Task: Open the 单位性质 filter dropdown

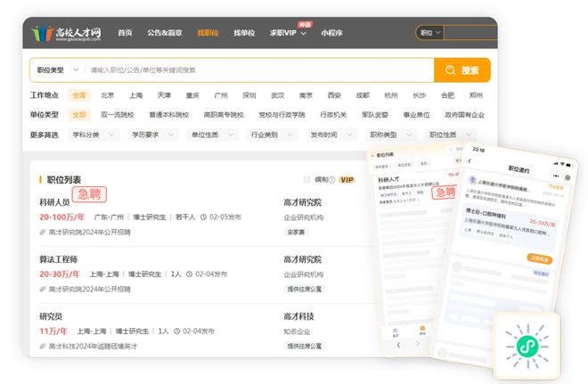Action: (213, 135)
